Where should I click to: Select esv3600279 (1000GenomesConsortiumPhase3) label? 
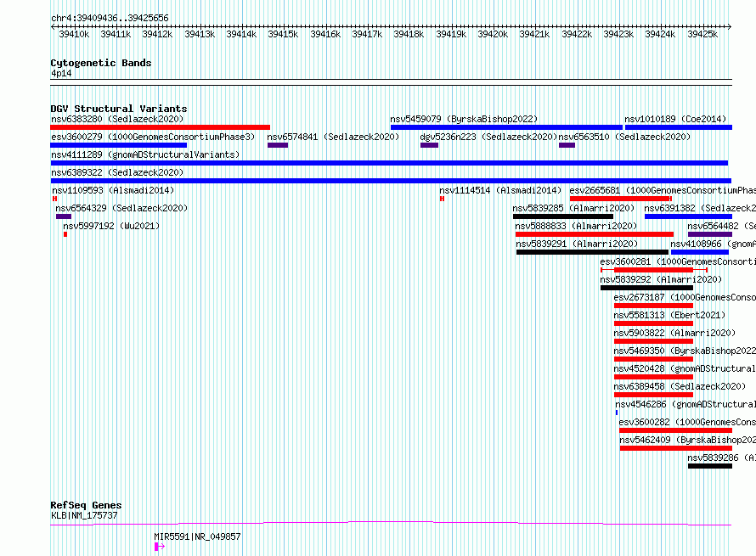(x=153, y=137)
